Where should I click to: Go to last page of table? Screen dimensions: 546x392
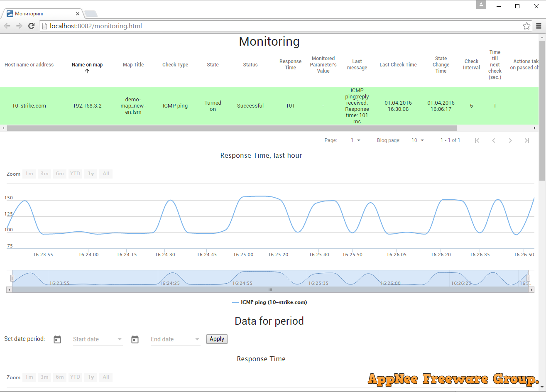pyautogui.click(x=527, y=140)
